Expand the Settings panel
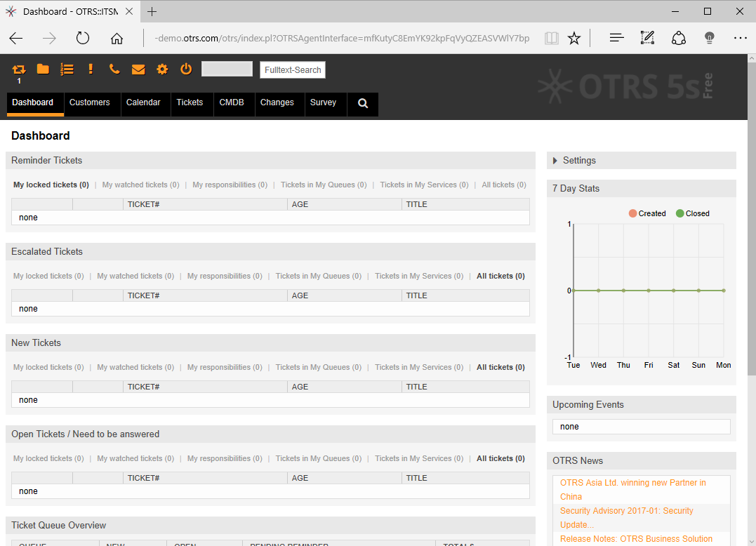The width and height of the screenshot is (756, 546). click(578, 161)
